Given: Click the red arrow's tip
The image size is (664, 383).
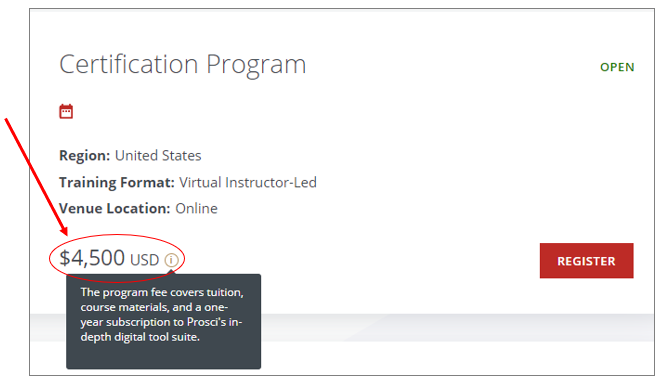Looking at the screenshot, I should (x=66, y=233).
